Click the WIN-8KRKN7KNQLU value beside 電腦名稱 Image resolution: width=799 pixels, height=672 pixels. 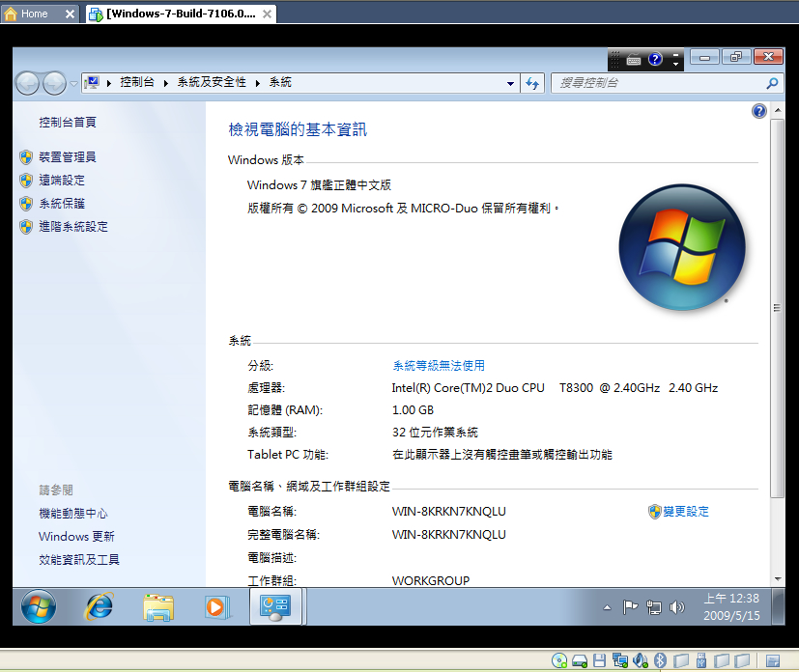click(x=449, y=512)
